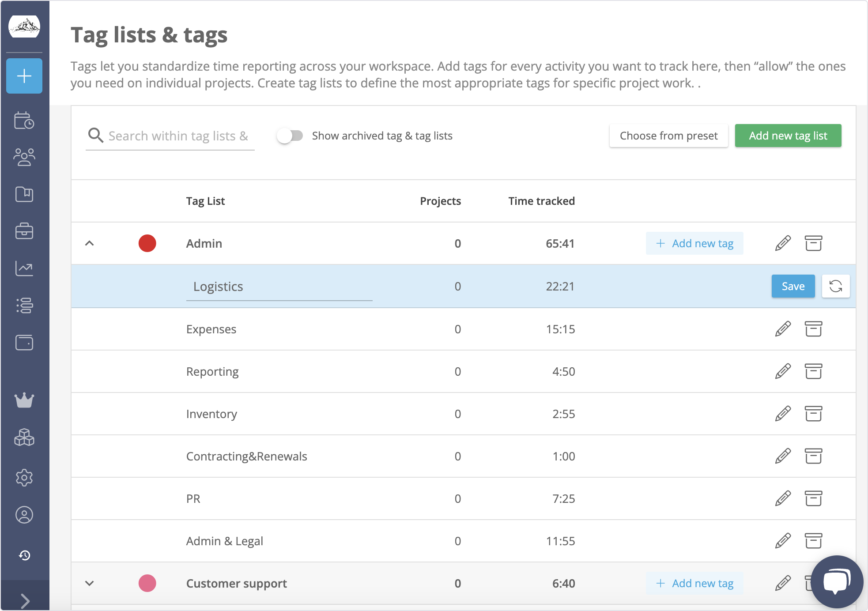The width and height of the screenshot is (868, 611).
Task: Click the Add new tag list button
Action: click(788, 136)
